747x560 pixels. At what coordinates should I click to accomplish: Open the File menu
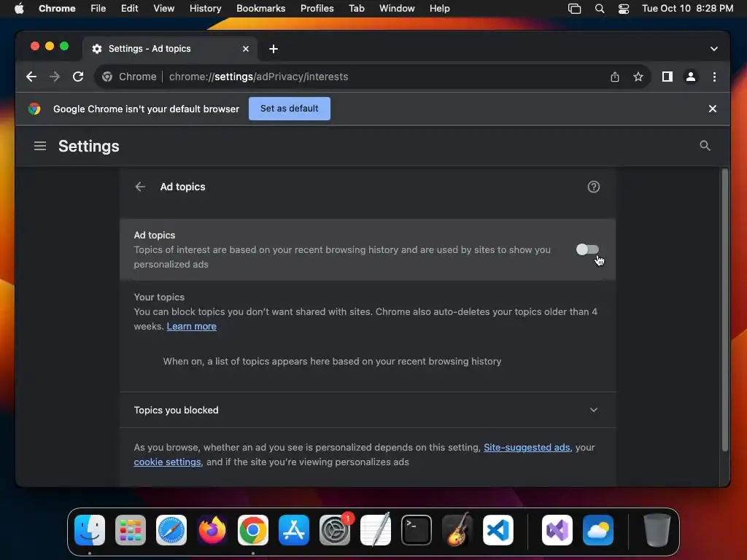[98, 8]
